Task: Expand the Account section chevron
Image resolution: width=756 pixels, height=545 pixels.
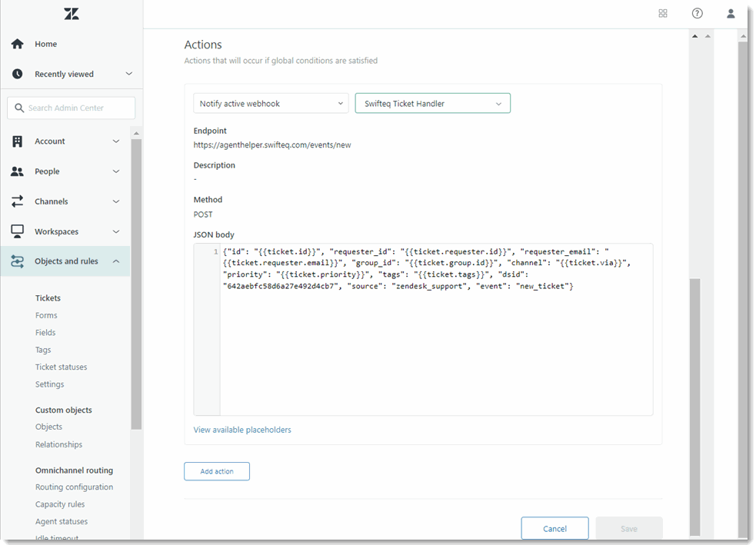Action: [x=116, y=141]
